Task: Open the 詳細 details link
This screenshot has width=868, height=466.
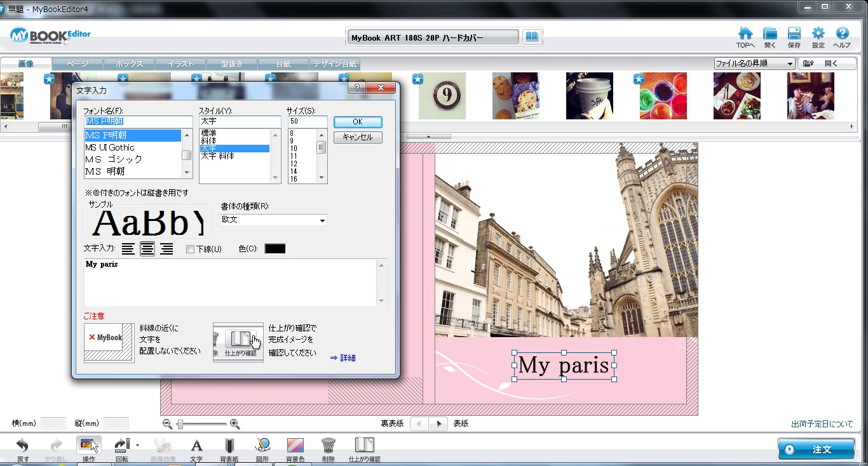Action: click(343, 358)
